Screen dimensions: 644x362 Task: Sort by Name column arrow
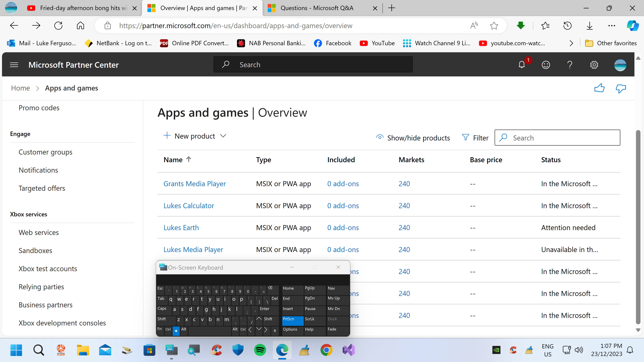189,159
